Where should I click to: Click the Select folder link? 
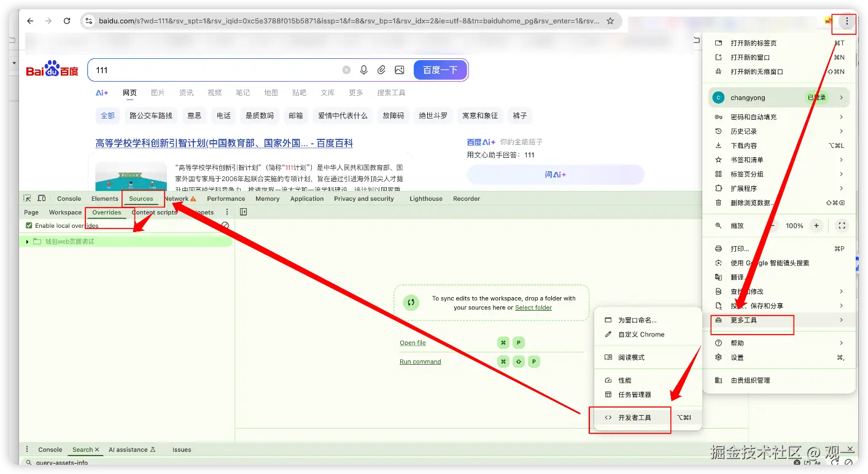click(533, 308)
